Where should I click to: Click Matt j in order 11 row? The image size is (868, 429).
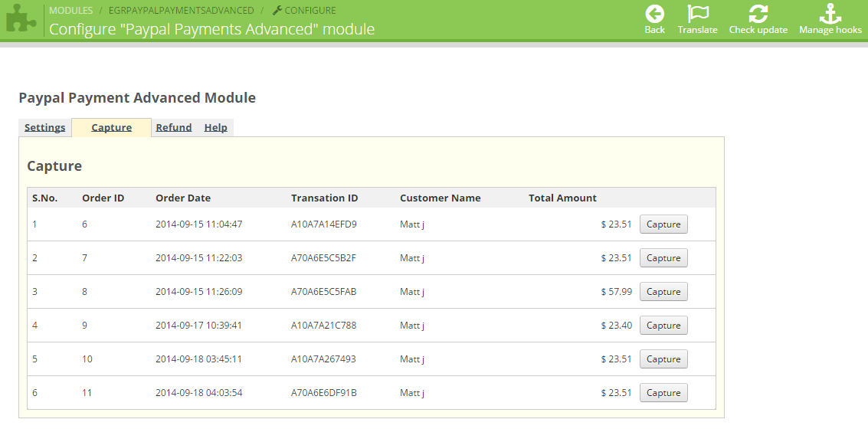pyautogui.click(x=412, y=393)
